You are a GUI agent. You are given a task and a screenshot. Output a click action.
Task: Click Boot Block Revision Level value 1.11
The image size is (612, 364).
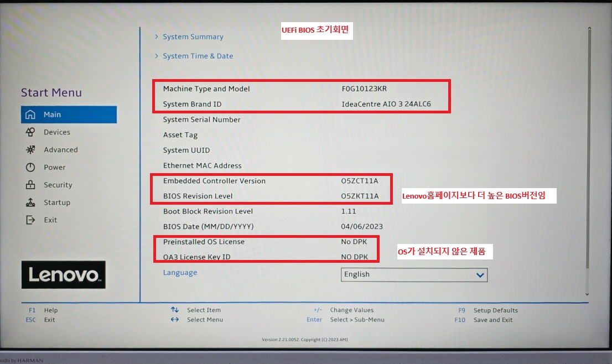[x=348, y=211]
